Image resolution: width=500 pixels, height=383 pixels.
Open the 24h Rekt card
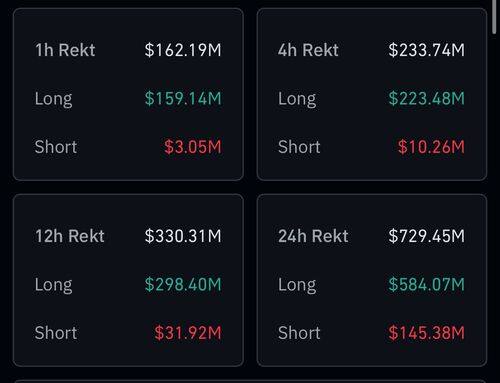[x=372, y=280]
